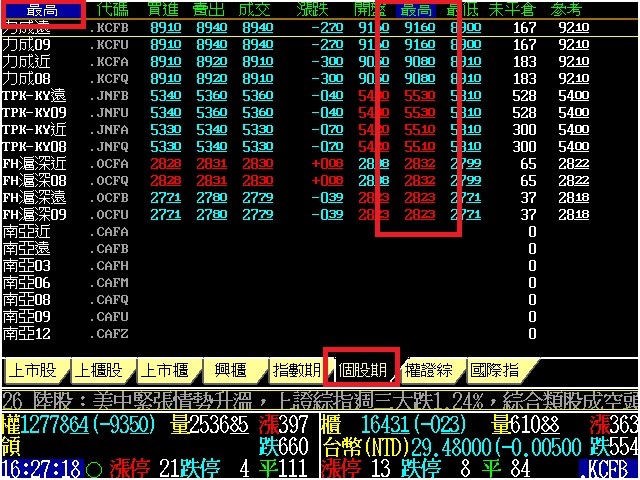This screenshot has height=480, width=640.
Task: Select the 個股期 tab
Action: [x=363, y=370]
